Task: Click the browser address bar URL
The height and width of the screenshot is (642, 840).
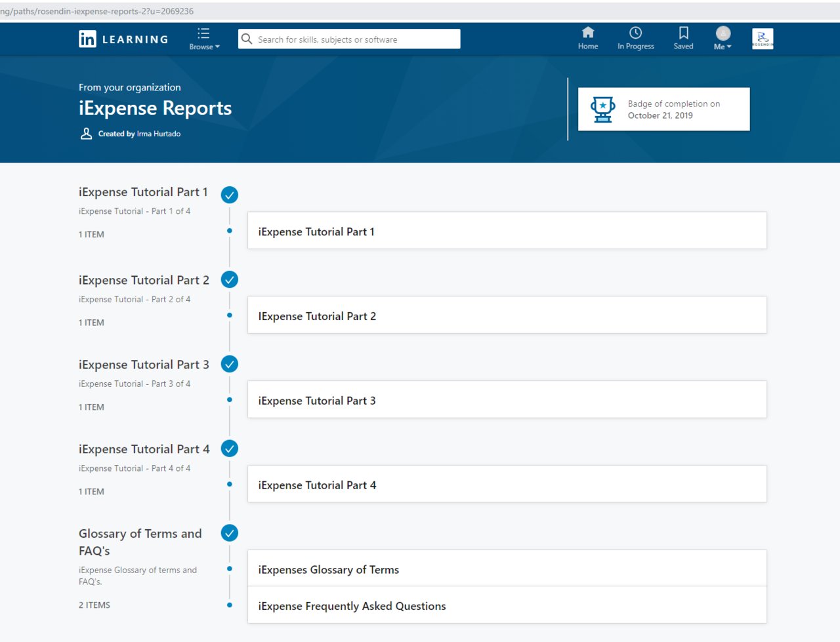Action: click(x=96, y=11)
